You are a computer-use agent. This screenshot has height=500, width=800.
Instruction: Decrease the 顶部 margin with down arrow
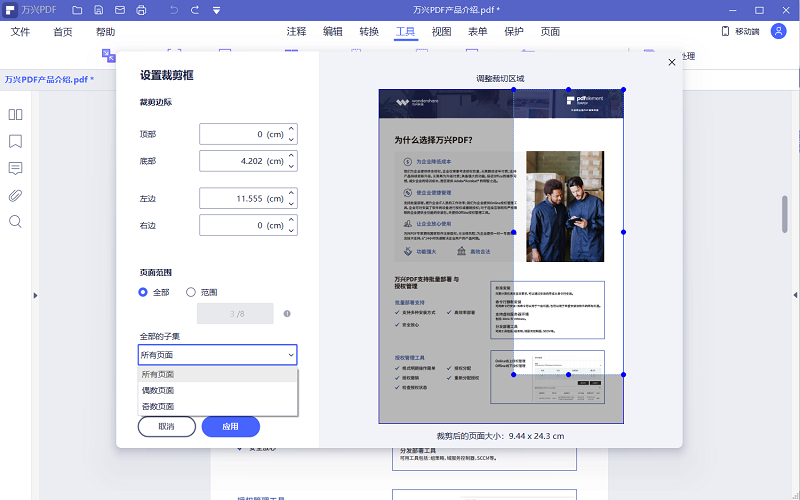(291, 139)
